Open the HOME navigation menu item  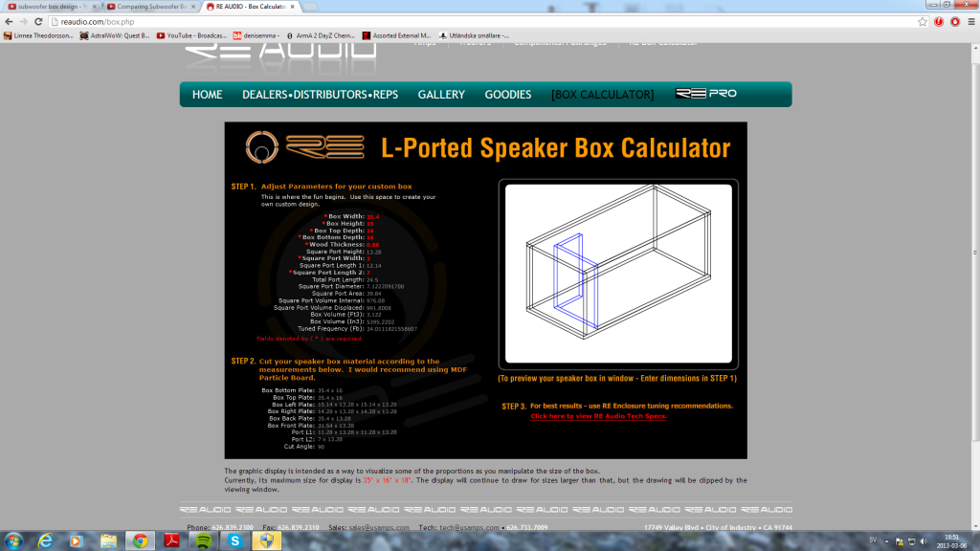pos(207,95)
